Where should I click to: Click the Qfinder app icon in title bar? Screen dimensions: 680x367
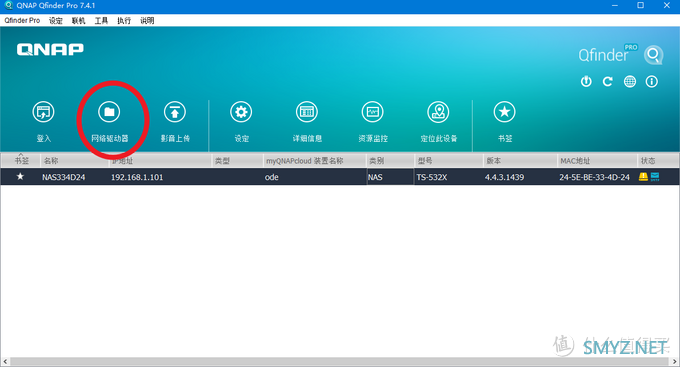[8, 6]
